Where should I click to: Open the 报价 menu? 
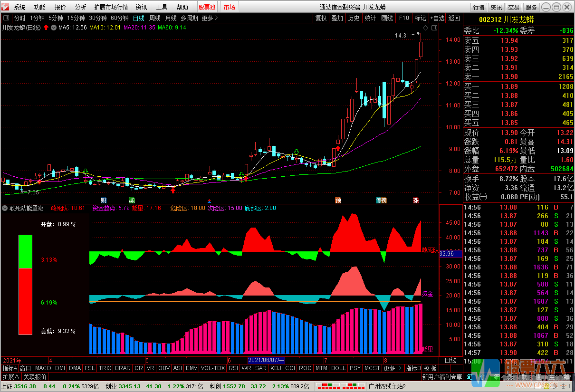(x=60, y=7)
